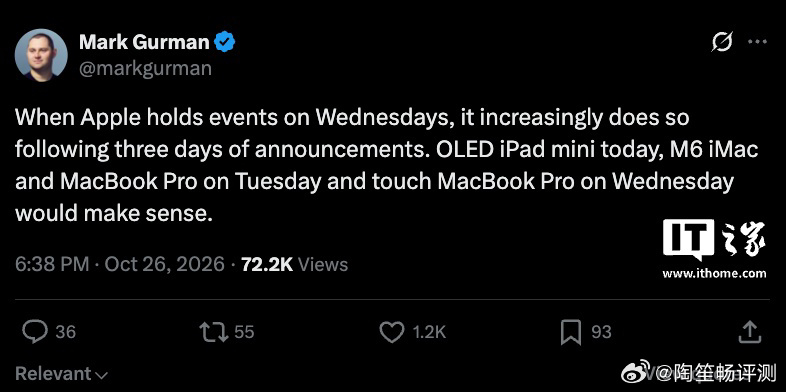View the 72.2K Views analytics
786x392 pixels.
click(x=295, y=264)
